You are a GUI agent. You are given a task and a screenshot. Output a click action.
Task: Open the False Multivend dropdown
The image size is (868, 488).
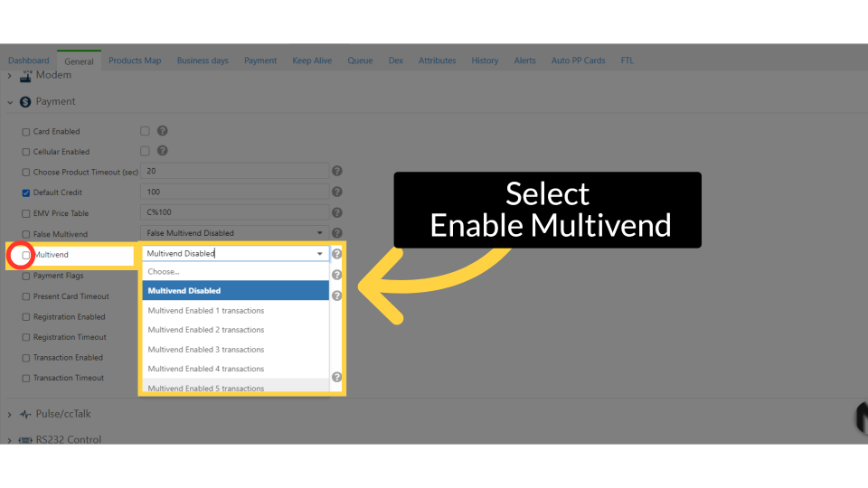coord(235,233)
